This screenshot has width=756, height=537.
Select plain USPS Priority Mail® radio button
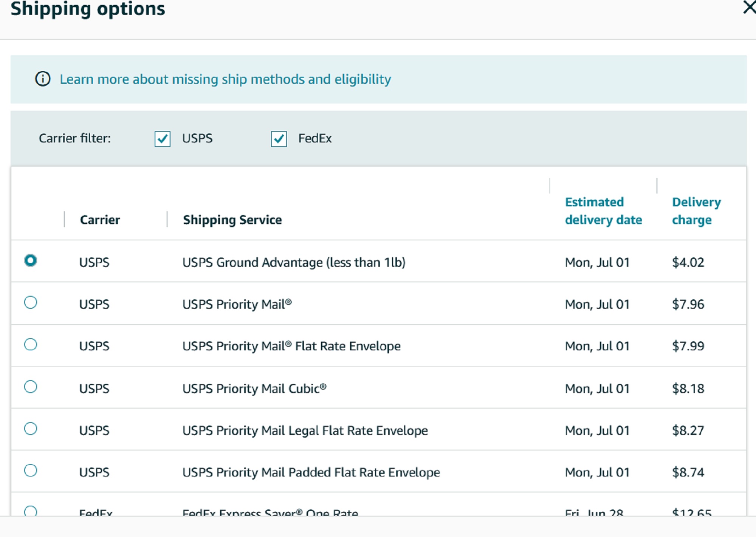coord(31,302)
